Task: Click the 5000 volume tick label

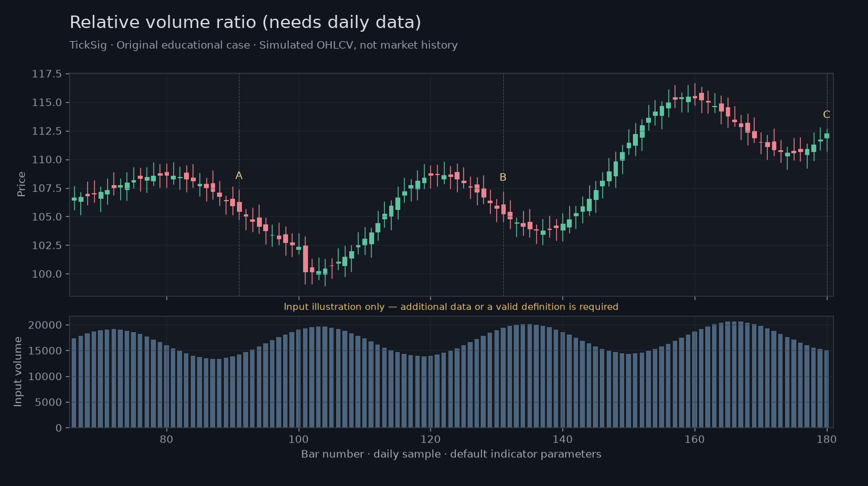Action: coord(49,403)
